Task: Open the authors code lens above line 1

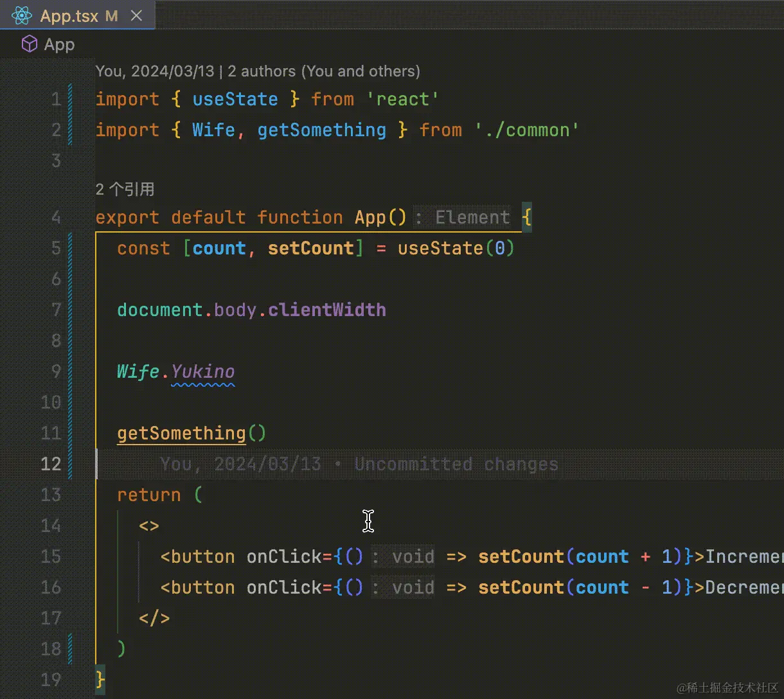Action: coord(258,71)
